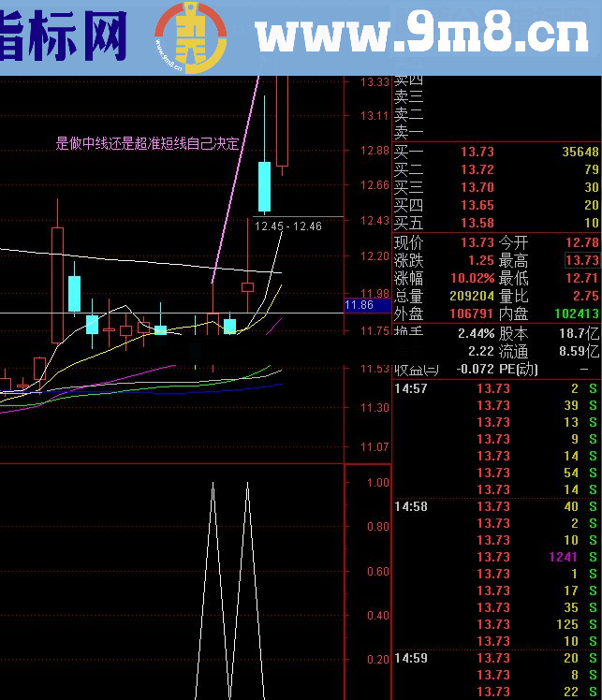This screenshot has height=700, width=602.
Task: Click the 收益 value -0.072
Action: [x=475, y=370]
